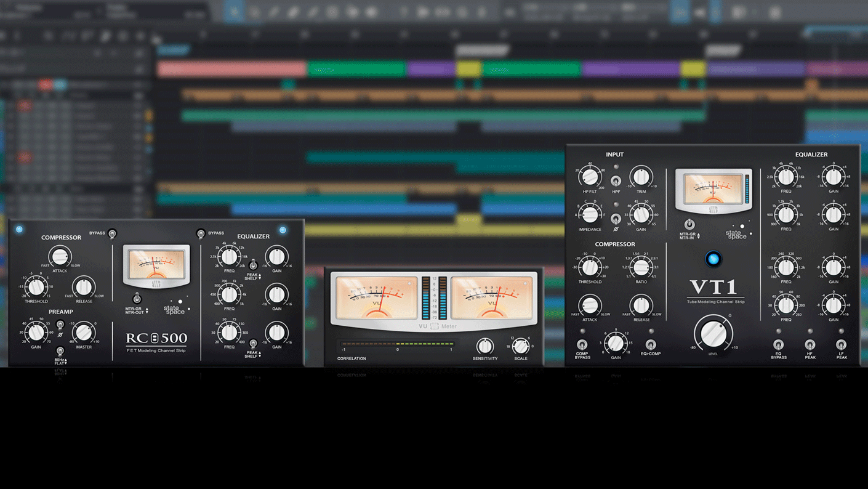This screenshot has width=868, height=489.
Task: Click the left VU meter dial
Action: click(x=376, y=297)
